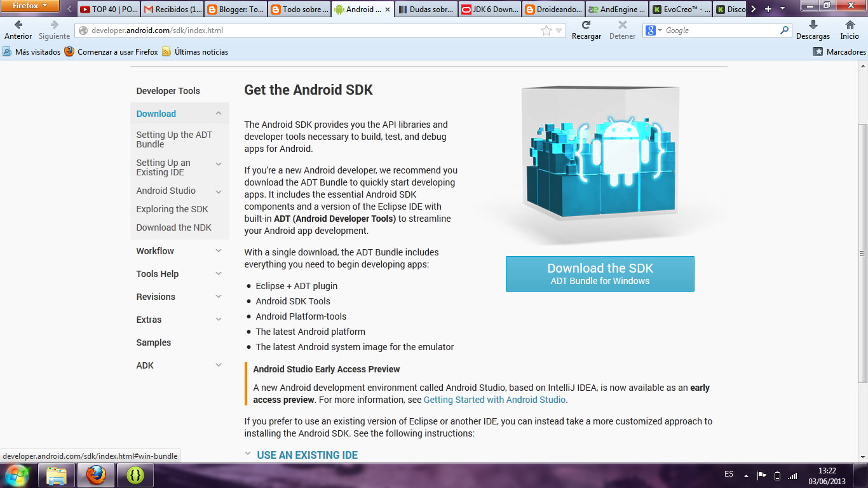Click the Download the SDK button
Screen dimensions: 868x488
(x=599, y=273)
